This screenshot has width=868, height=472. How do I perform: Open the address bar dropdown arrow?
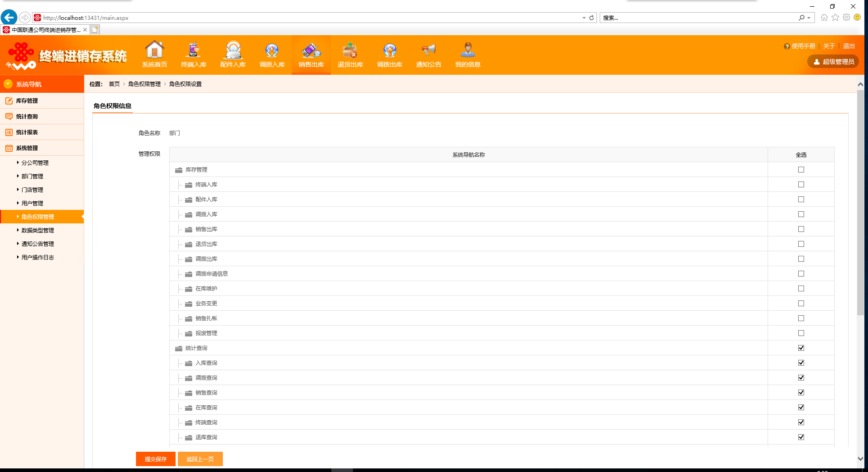point(584,18)
